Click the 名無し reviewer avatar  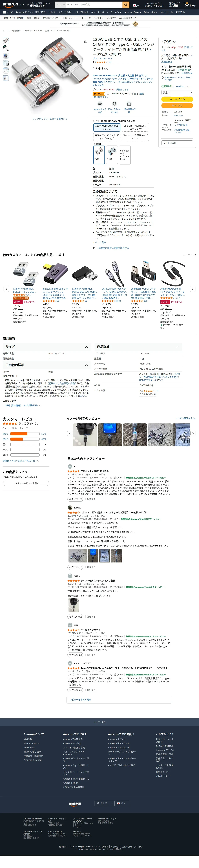tap(70, 576)
